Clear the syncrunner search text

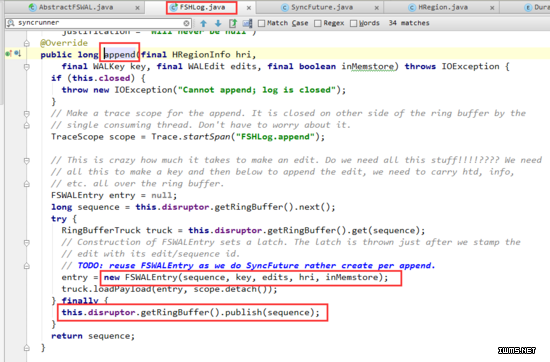[186, 24]
